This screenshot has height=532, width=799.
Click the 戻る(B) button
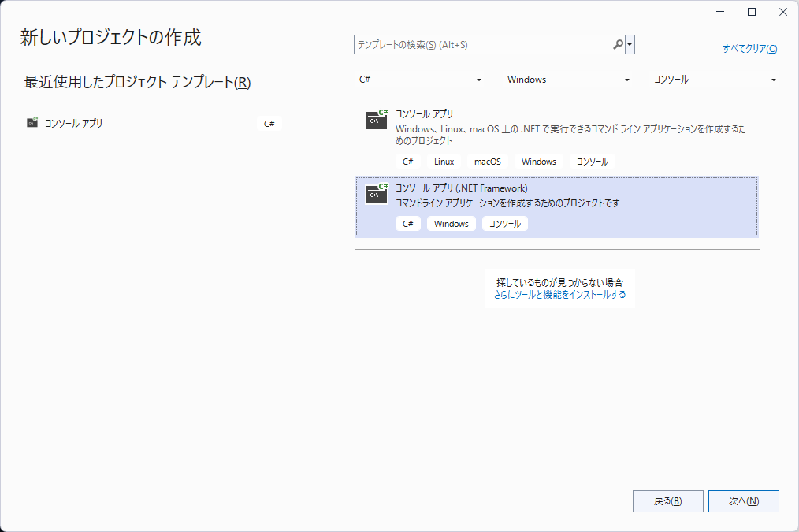pyautogui.click(x=667, y=500)
